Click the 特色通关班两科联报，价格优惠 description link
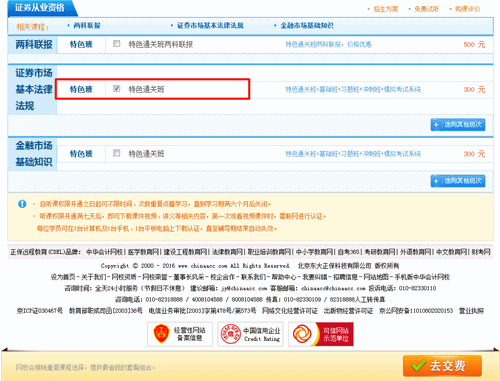Viewport: 500px width, 381px height. (328, 44)
